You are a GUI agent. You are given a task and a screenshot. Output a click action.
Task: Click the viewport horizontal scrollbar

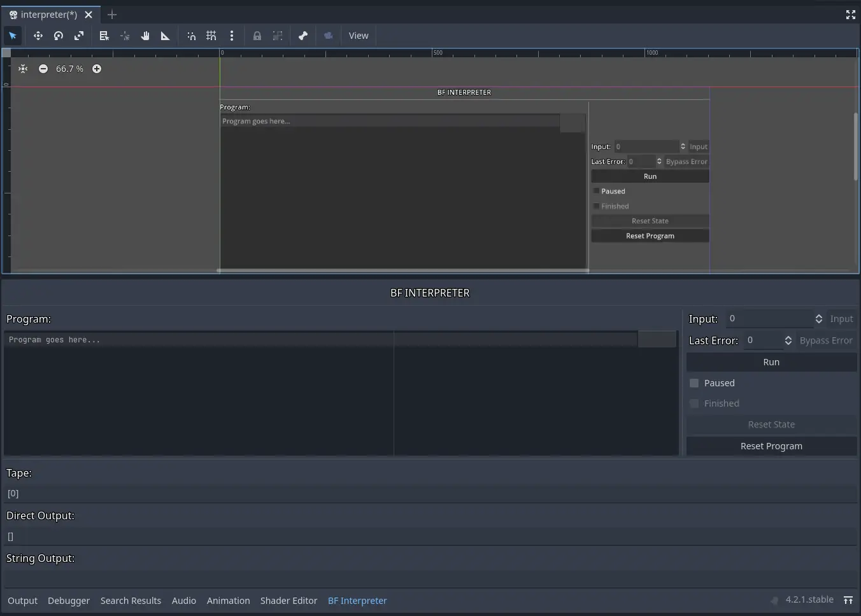point(402,270)
